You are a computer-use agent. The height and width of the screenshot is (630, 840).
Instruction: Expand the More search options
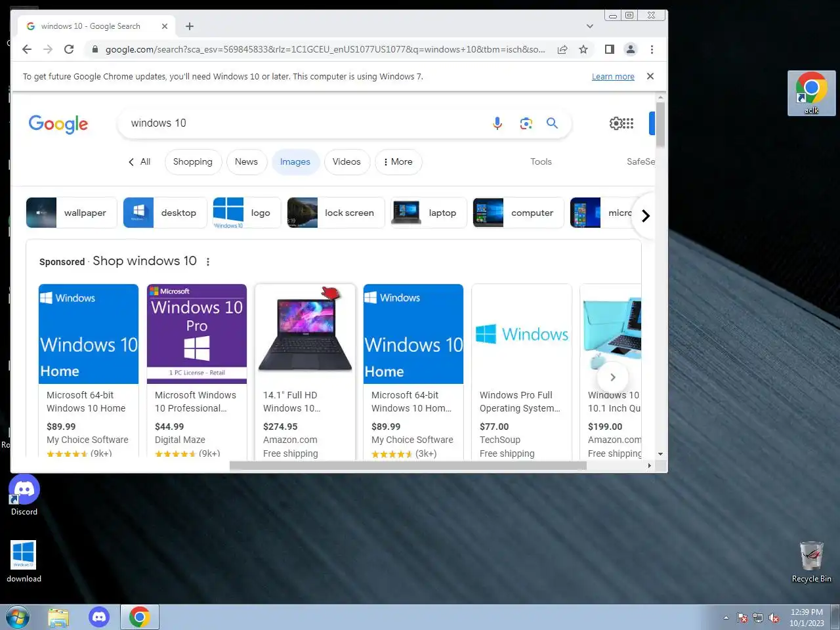click(x=398, y=162)
